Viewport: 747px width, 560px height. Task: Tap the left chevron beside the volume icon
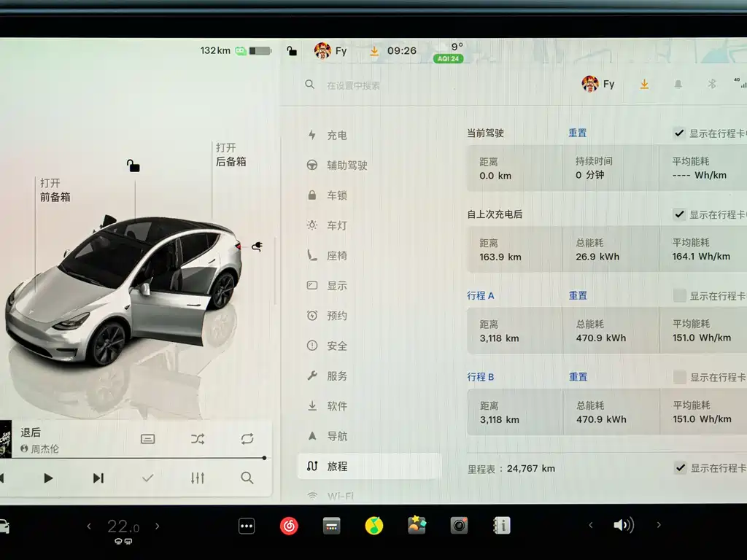pyautogui.click(x=591, y=525)
